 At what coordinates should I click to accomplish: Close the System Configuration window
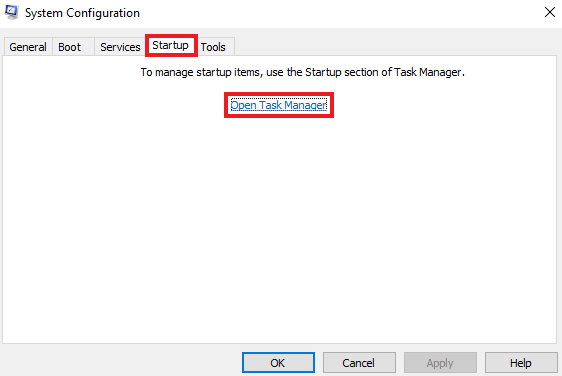tap(549, 12)
